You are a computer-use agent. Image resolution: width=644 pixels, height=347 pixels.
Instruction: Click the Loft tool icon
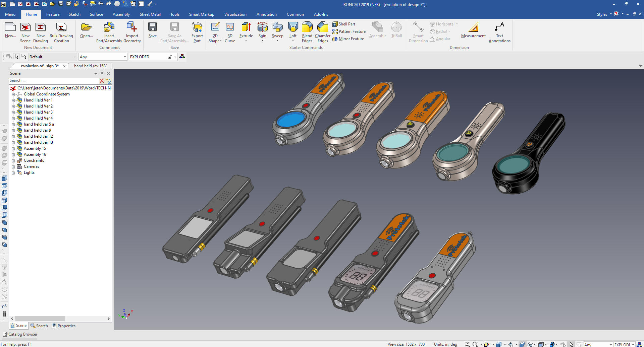pos(293,27)
